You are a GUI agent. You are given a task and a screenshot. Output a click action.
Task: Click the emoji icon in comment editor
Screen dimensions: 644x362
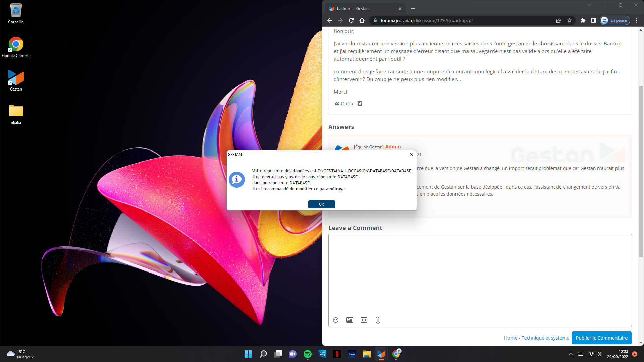[x=336, y=320]
